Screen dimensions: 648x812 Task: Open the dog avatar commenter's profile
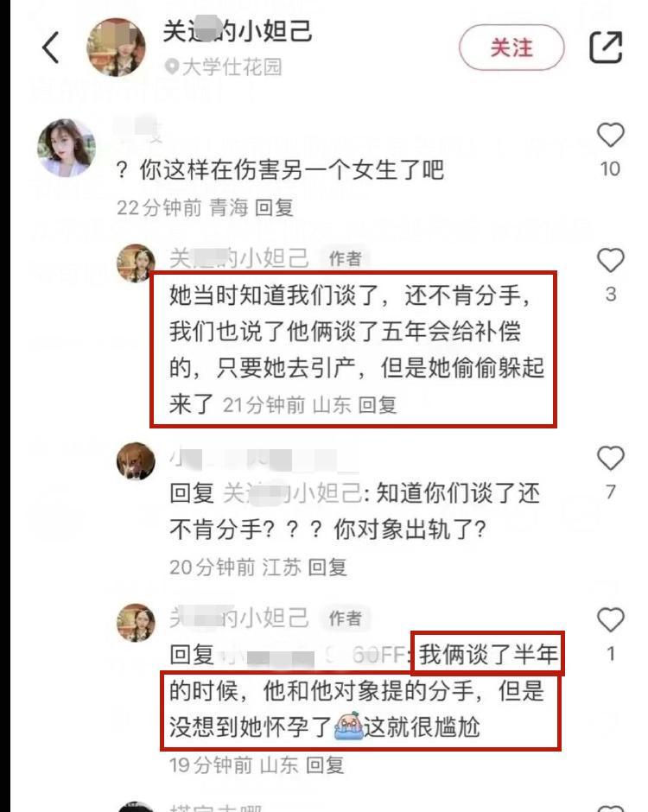[136, 461]
